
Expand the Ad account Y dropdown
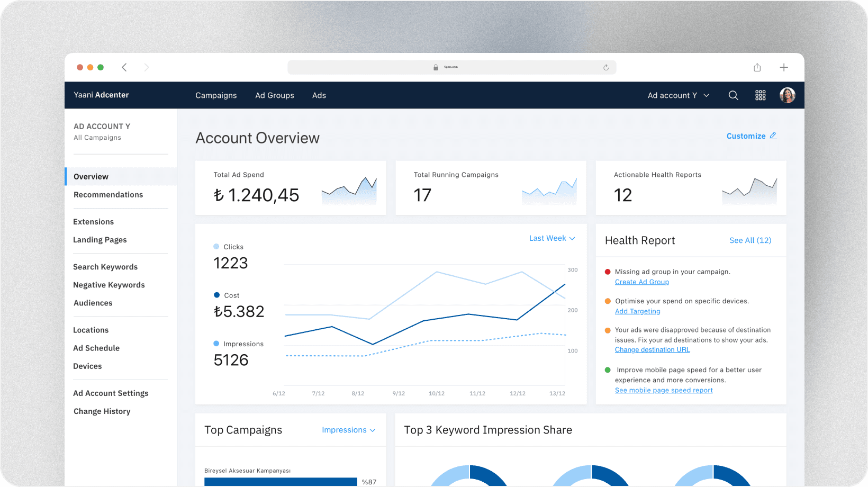coord(679,95)
